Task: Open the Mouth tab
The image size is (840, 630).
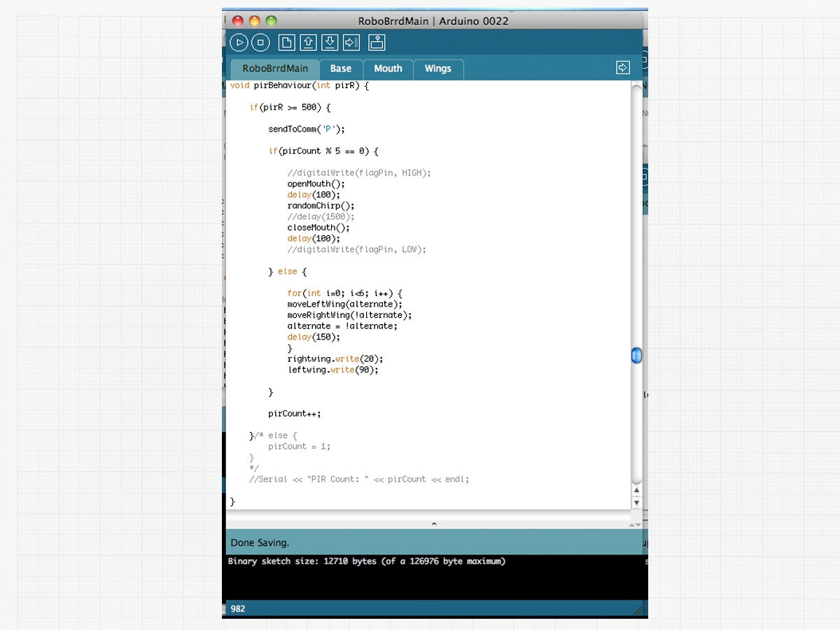Action: tap(388, 69)
